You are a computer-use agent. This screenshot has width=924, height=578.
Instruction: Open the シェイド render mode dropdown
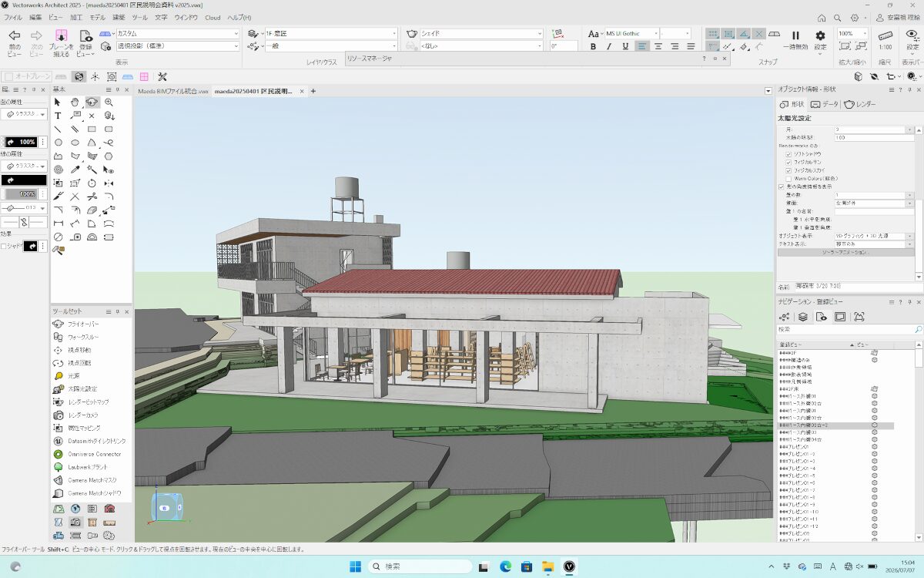481,34
